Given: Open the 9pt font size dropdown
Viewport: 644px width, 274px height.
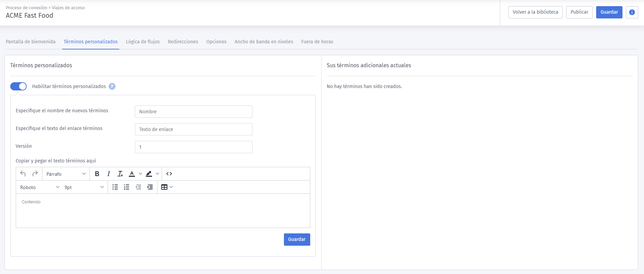Looking at the screenshot, I should pos(84,187).
